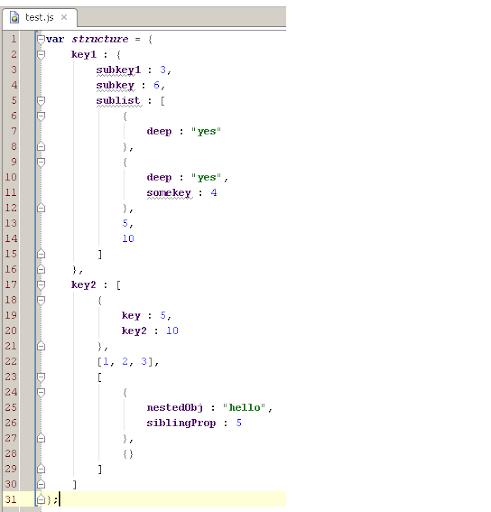Collapse fold marker on line 6
Image resolution: width=491 pixels, height=512 pixels.
tap(41, 116)
